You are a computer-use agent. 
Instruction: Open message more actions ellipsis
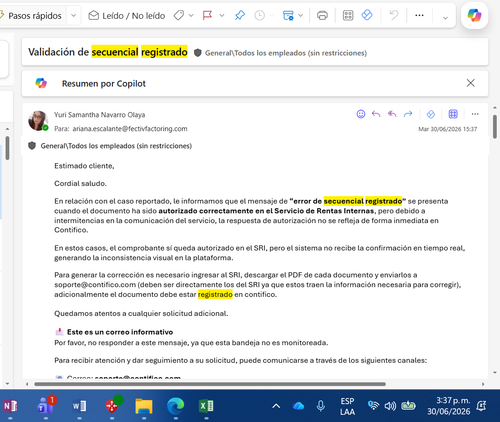[x=475, y=114]
